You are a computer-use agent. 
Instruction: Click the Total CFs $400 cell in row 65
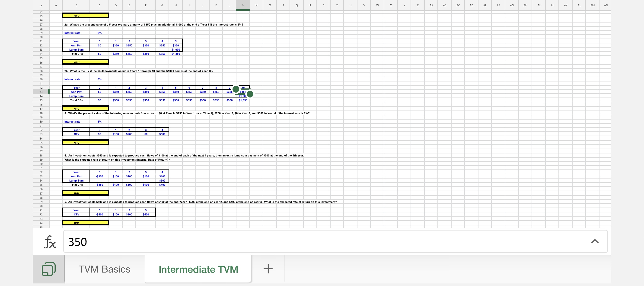162,185
